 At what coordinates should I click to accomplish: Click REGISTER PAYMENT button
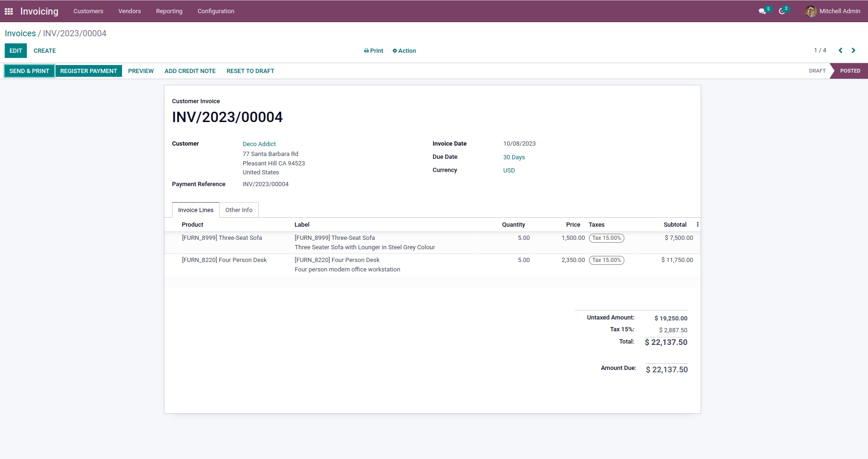pyautogui.click(x=89, y=71)
